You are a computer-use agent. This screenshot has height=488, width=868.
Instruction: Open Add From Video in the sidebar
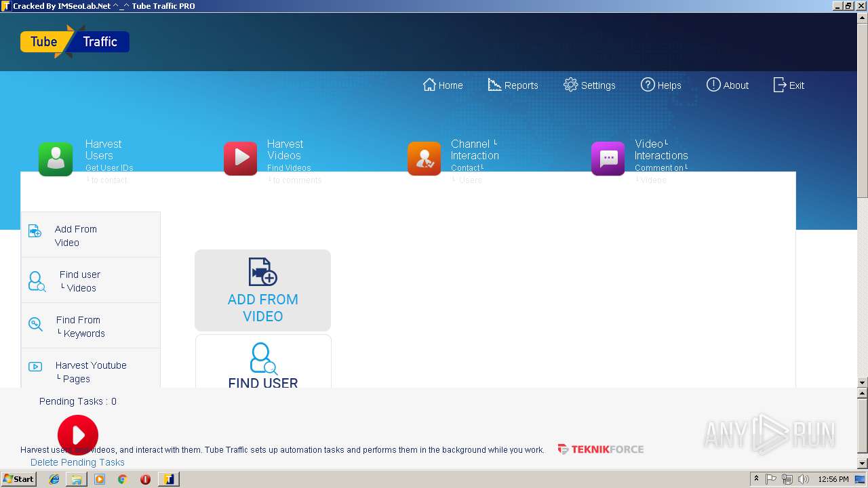[91, 235]
